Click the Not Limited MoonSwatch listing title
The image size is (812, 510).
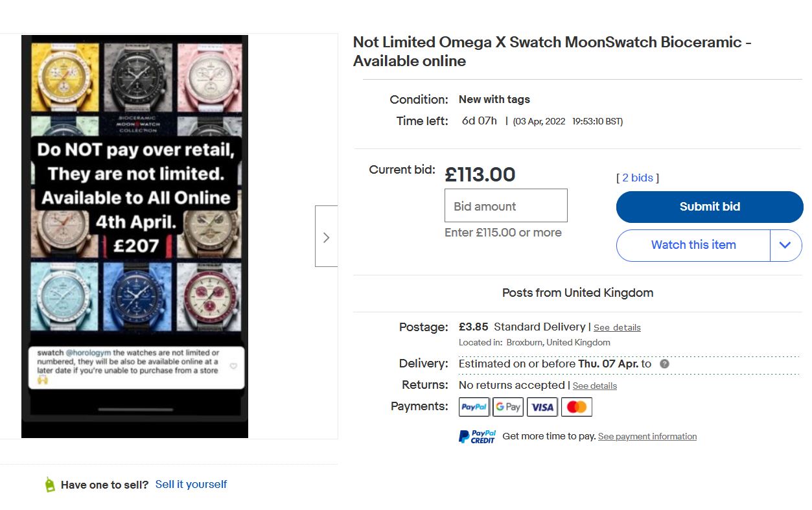[551, 51]
